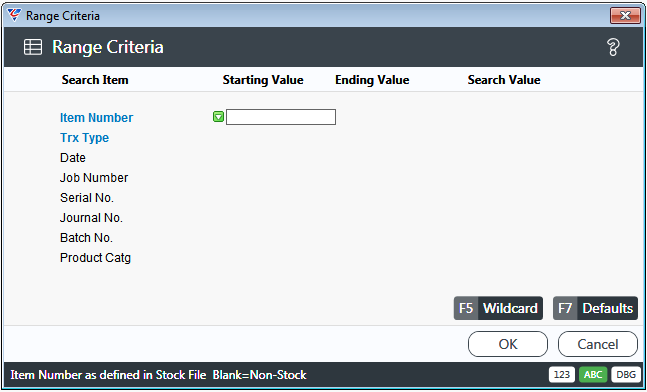Screen dimensions: 647x392
Task: Toggle the 123 numeric indicator
Action: (x=562, y=375)
